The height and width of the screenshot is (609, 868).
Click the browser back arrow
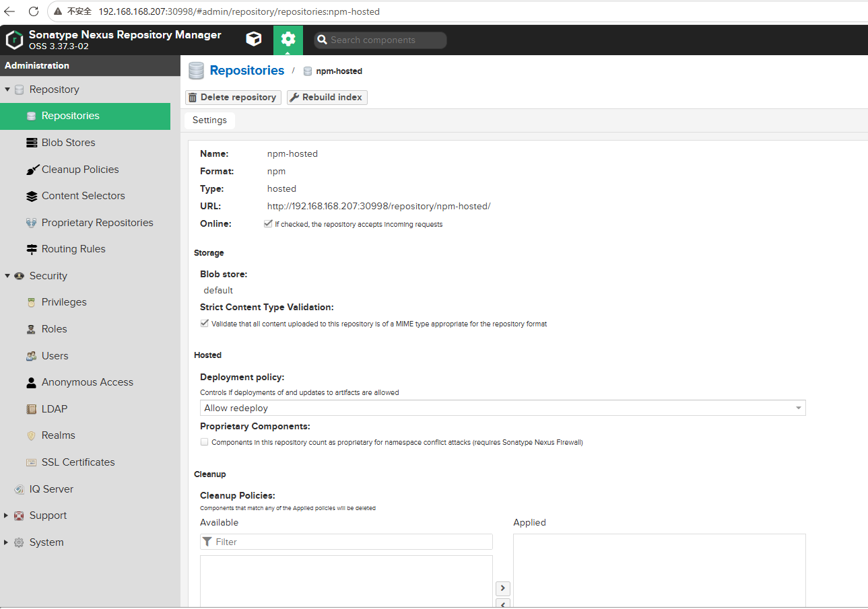9,11
